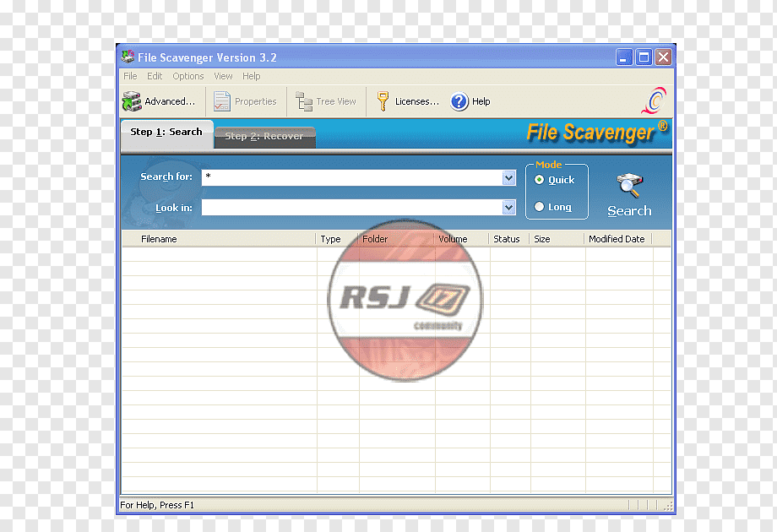This screenshot has width=777, height=532.
Task: Click the Licenses key icon
Action: click(x=383, y=101)
